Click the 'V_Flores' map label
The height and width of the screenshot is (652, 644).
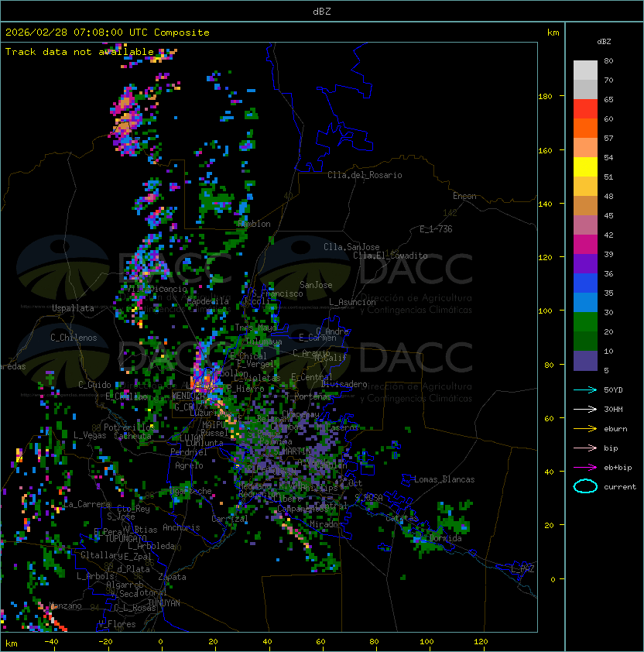[117, 624]
